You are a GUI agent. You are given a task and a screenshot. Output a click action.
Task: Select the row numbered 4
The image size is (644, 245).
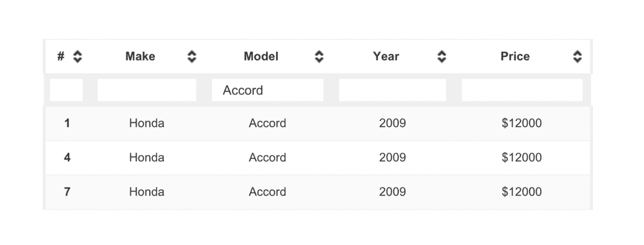click(67, 158)
